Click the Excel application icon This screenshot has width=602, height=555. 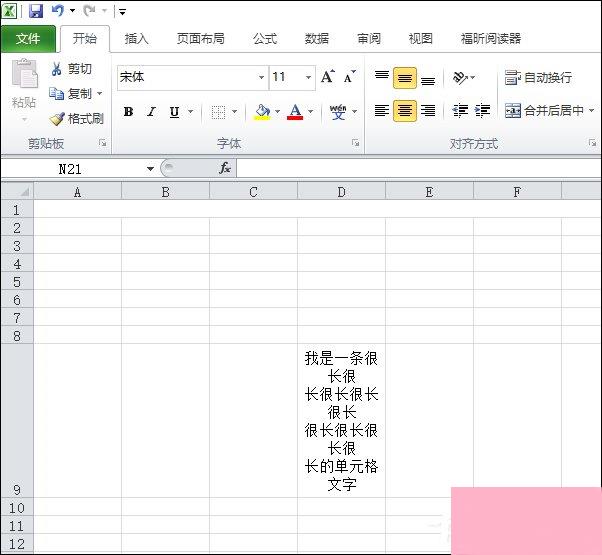tap(9, 10)
